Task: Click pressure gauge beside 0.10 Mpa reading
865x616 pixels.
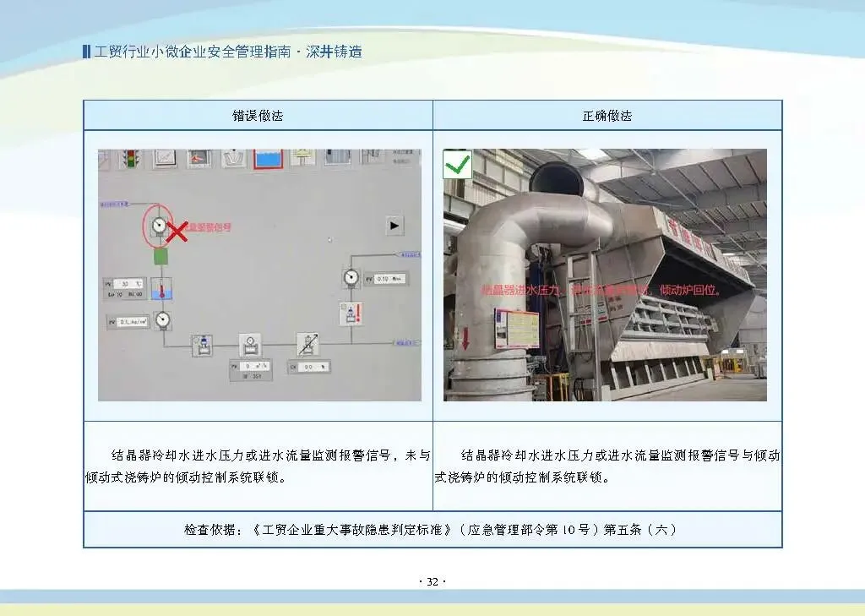Action: point(351,278)
